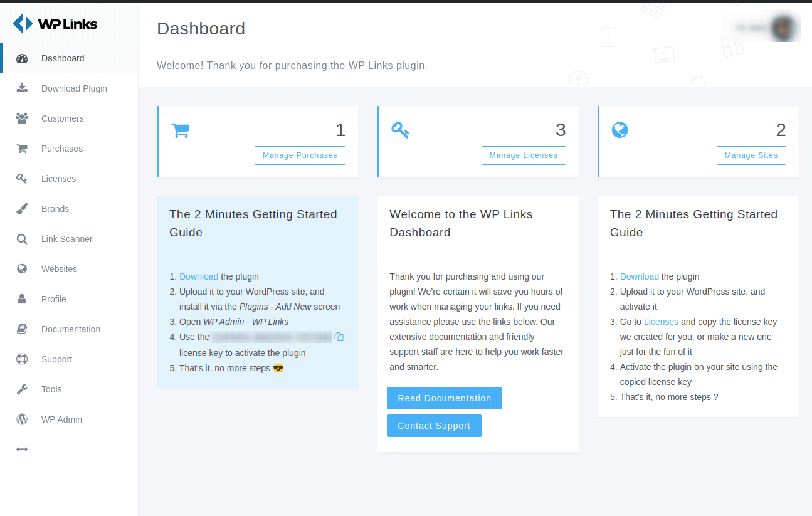Click the cart icon on purchases card

pyautogui.click(x=181, y=130)
